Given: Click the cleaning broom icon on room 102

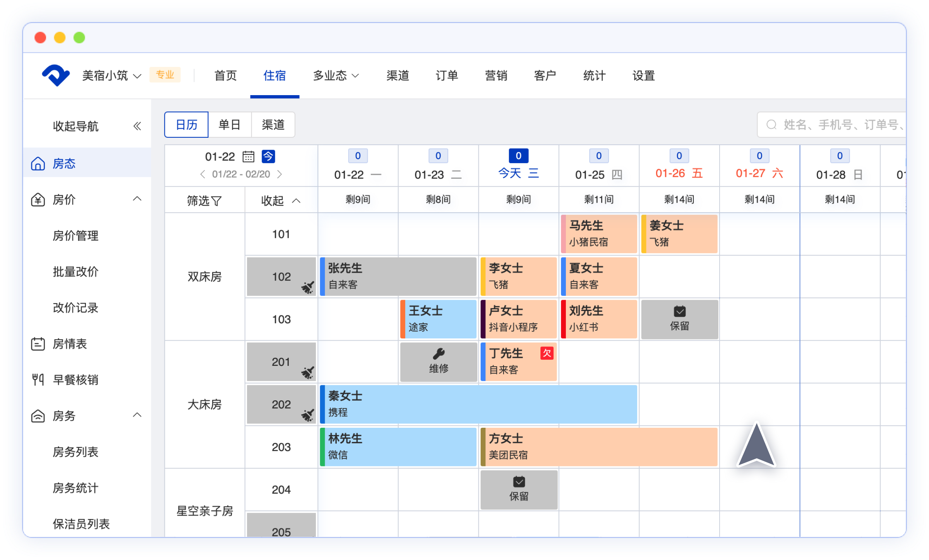Looking at the screenshot, I should click(x=308, y=287).
